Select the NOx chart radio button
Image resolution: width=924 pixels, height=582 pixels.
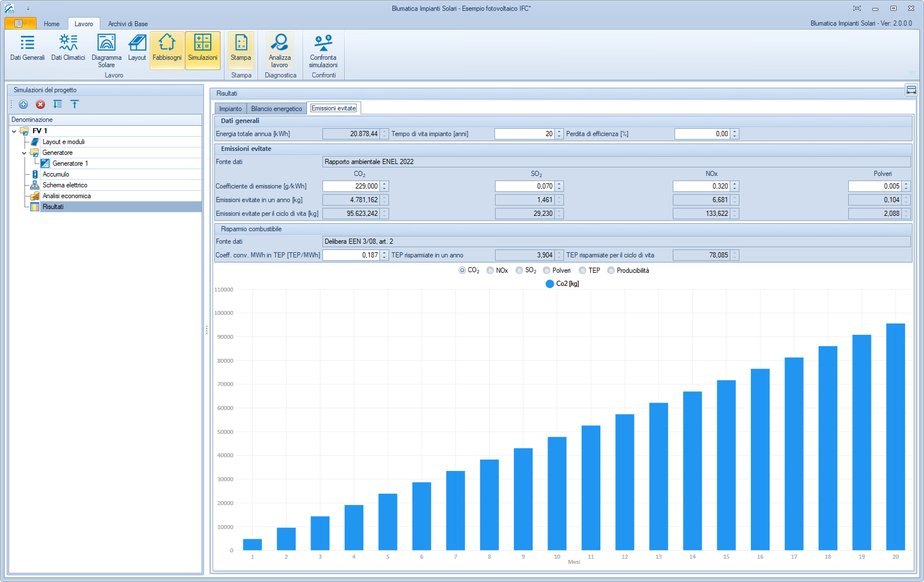pos(490,270)
